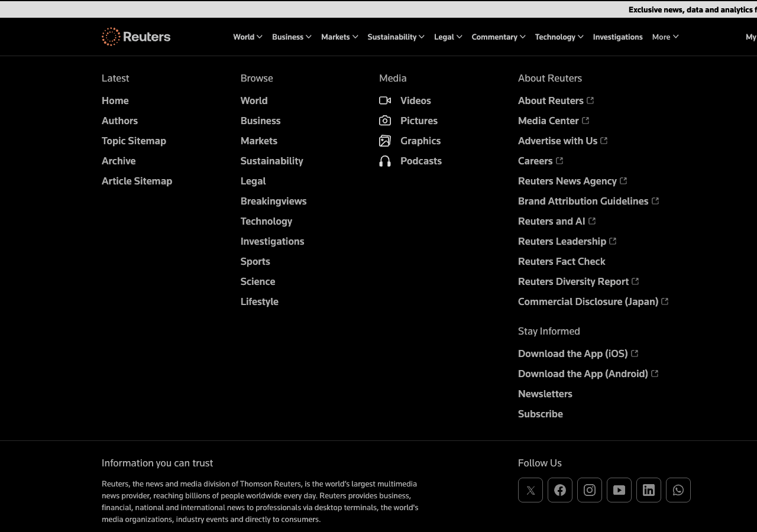Image resolution: width=757 pixels, height=532 pixels.
Task: Click the video camera icon beside Videos
Action: (385, 100)
